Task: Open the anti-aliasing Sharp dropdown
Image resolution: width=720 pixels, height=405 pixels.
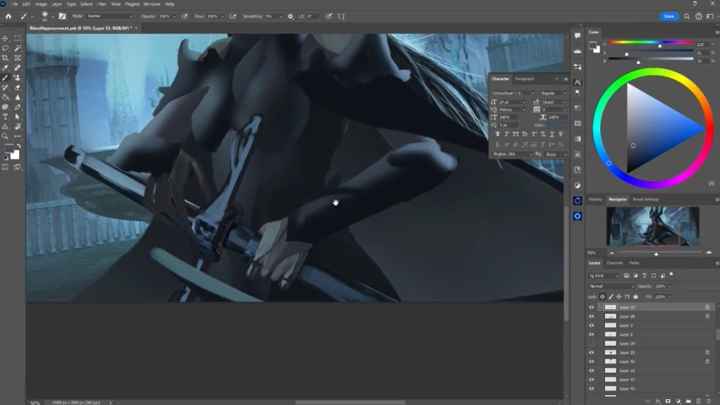Action: (x=556, y=154)
